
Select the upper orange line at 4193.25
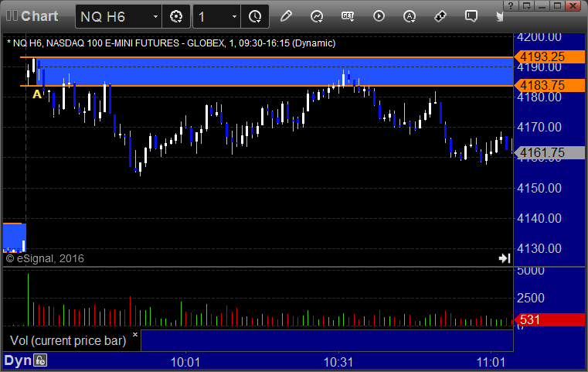[267, 57]
